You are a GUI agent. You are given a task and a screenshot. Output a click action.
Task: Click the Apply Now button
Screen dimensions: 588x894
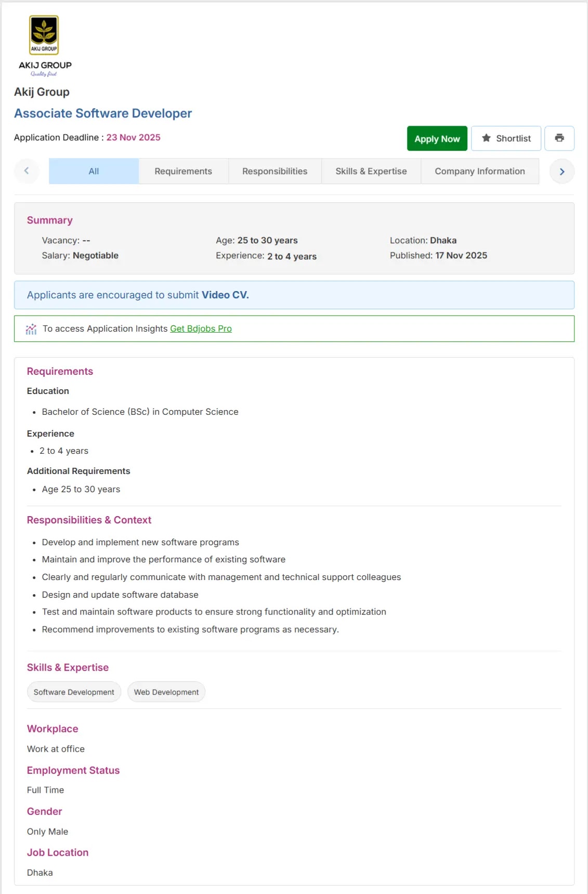(437, 138)
